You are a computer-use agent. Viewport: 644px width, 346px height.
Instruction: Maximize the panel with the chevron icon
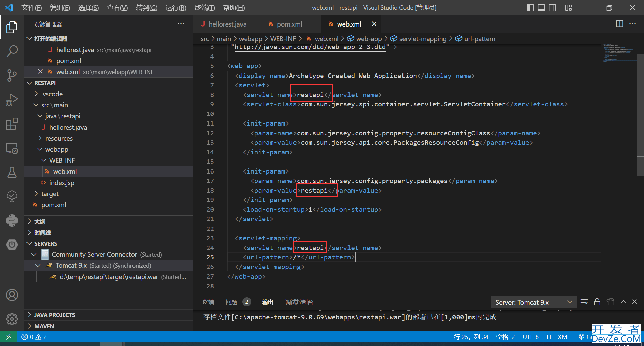pyautogui.click(x=623, y=302)
